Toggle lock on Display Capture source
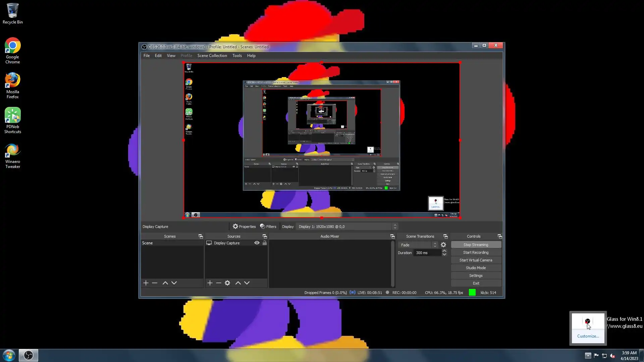This screenshot has height=362, width=644. (265, 243)
